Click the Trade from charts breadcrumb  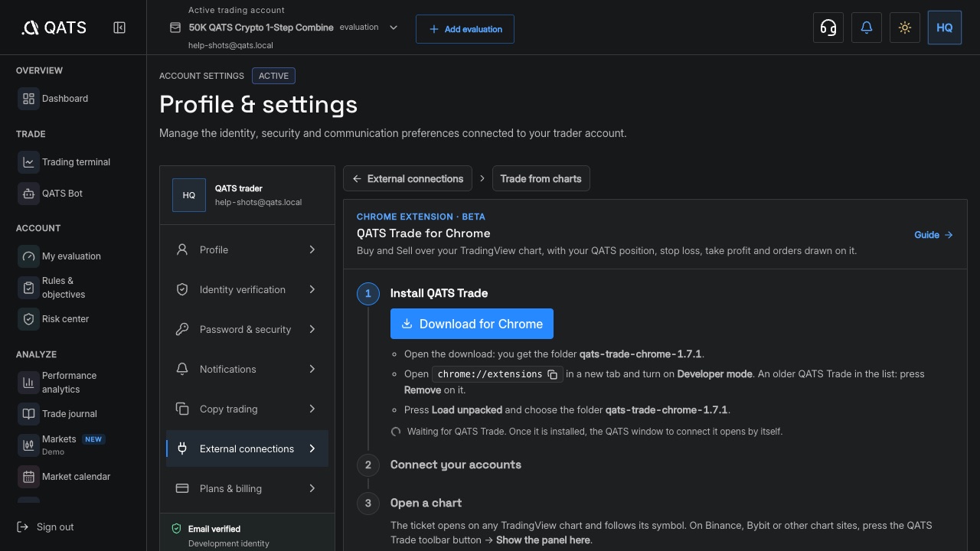(541, 179)
